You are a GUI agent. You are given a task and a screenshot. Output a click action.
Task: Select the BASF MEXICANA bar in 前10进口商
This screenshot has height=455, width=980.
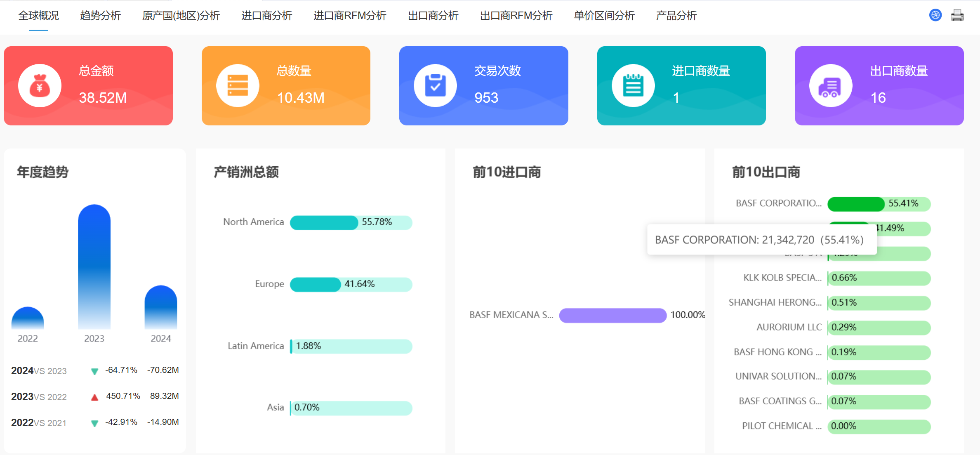pyautogui.click(x=612, y=315)
